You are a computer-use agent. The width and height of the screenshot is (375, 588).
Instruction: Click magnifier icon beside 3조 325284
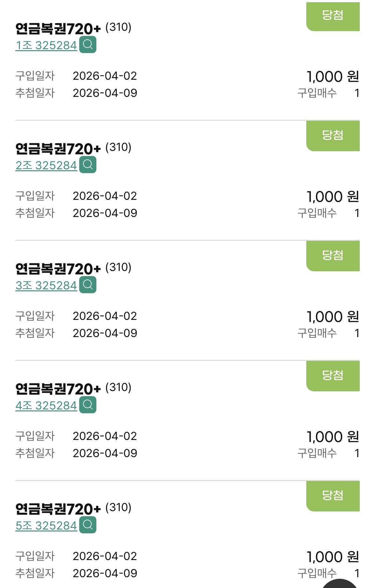[88, 285]
